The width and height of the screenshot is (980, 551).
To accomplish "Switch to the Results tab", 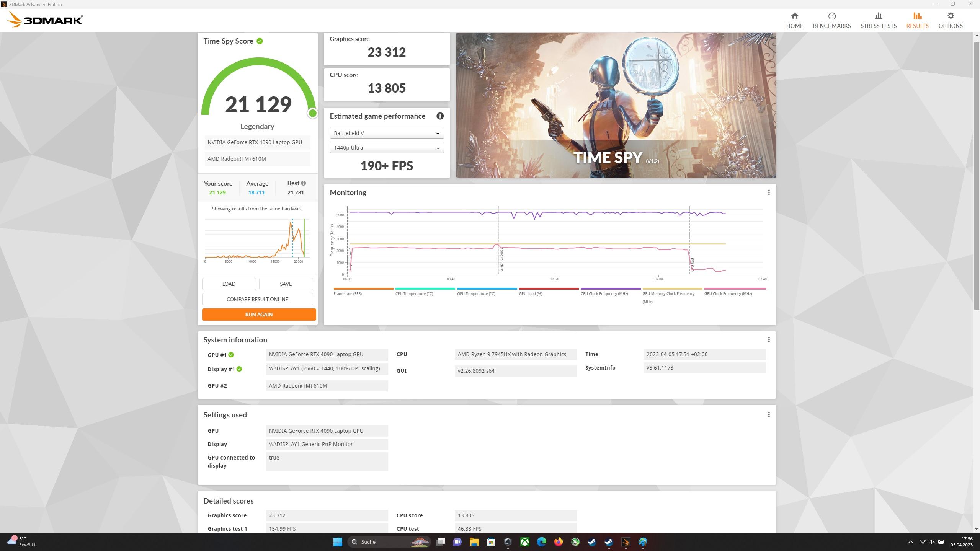I will tap(917, 20).
